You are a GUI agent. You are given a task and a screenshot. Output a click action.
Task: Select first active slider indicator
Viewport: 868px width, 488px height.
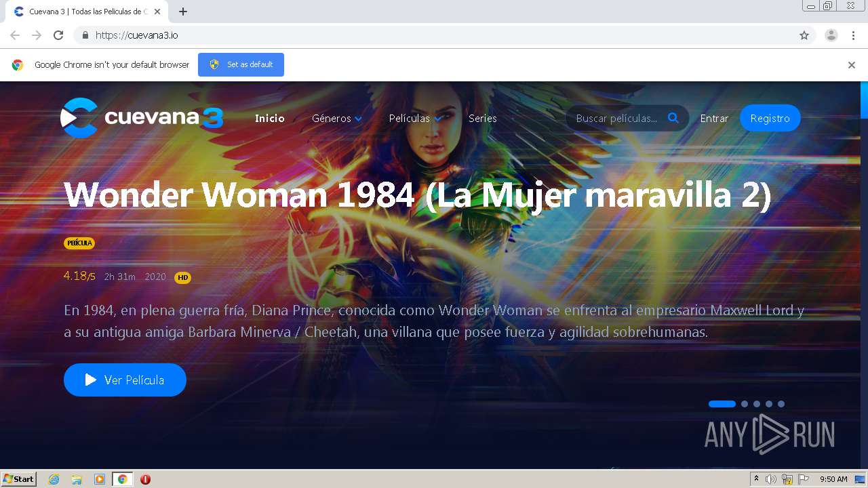pos(722,404)
